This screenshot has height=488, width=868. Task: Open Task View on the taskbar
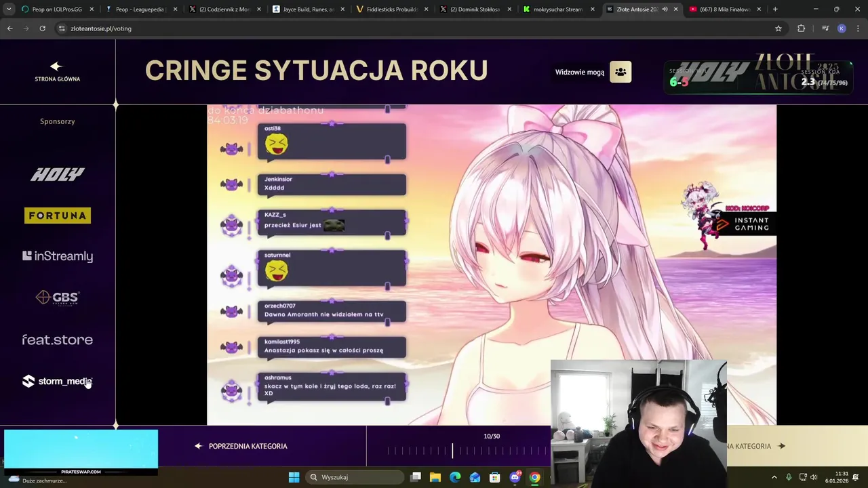pos(416,477)
